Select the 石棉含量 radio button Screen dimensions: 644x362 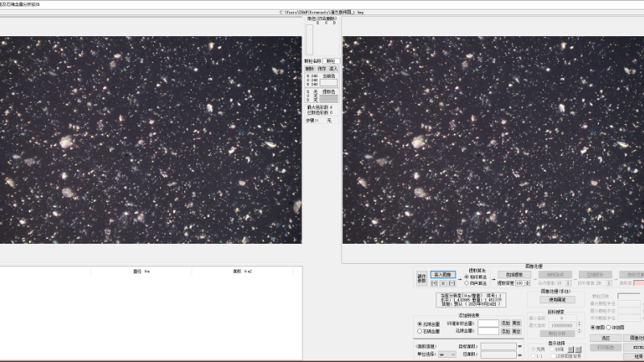pos(419,331)
